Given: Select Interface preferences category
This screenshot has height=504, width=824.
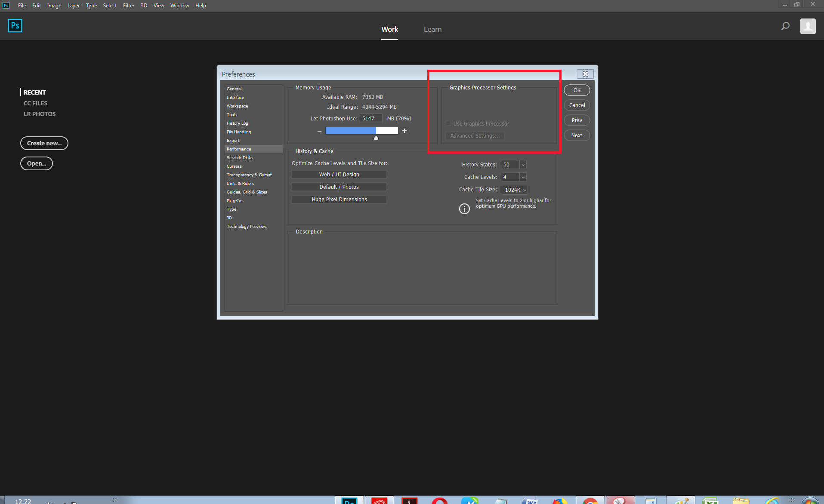Looking at the screenshot, I should [x=254, y=98].
